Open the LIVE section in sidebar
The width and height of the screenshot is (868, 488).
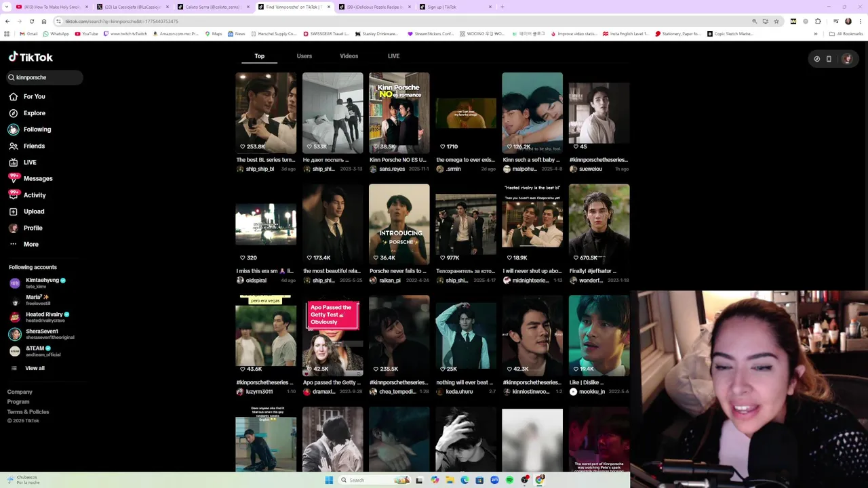[x=23, y=163]
